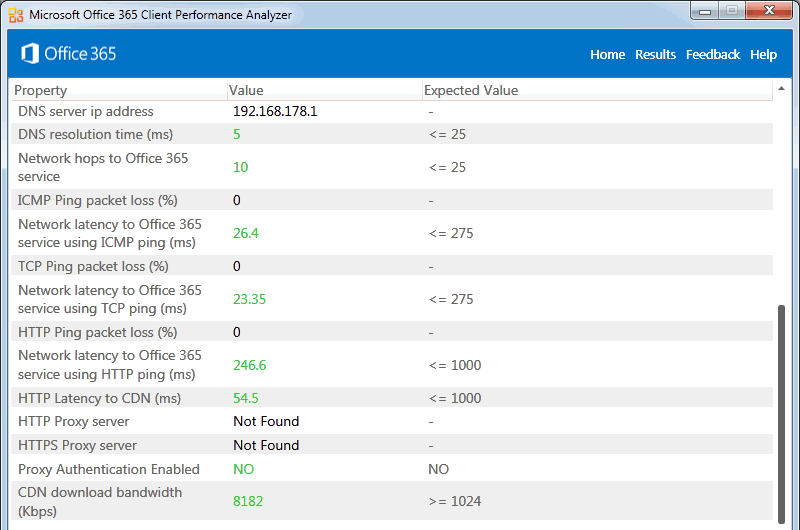Click network hops value 10
This screenshot has height=530, width=800.
pos(240,167)
